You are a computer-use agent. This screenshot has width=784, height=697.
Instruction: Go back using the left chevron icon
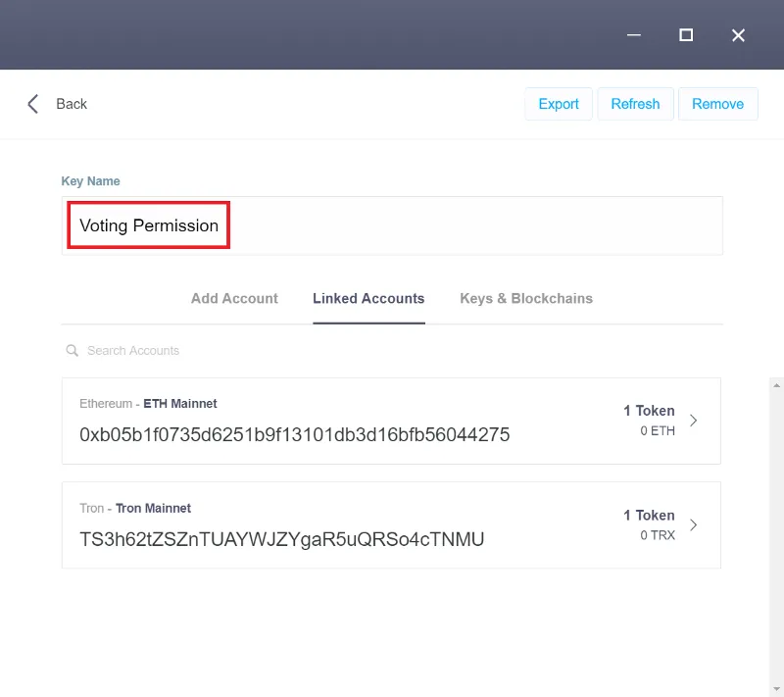(33, 104)
